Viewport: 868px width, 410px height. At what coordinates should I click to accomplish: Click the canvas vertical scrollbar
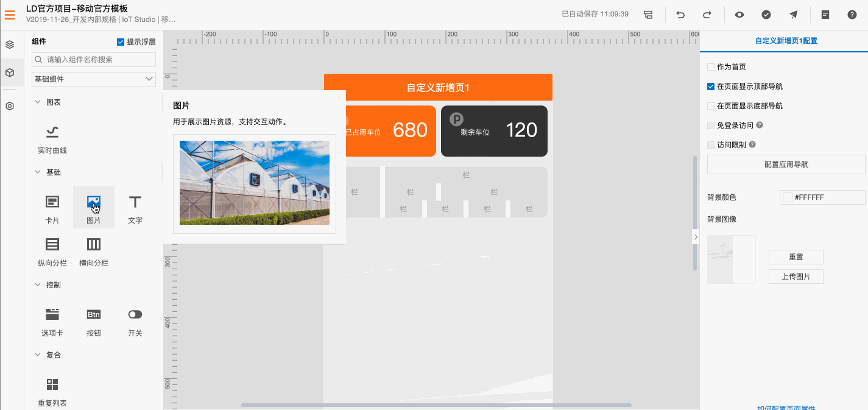tap(695, 213)
